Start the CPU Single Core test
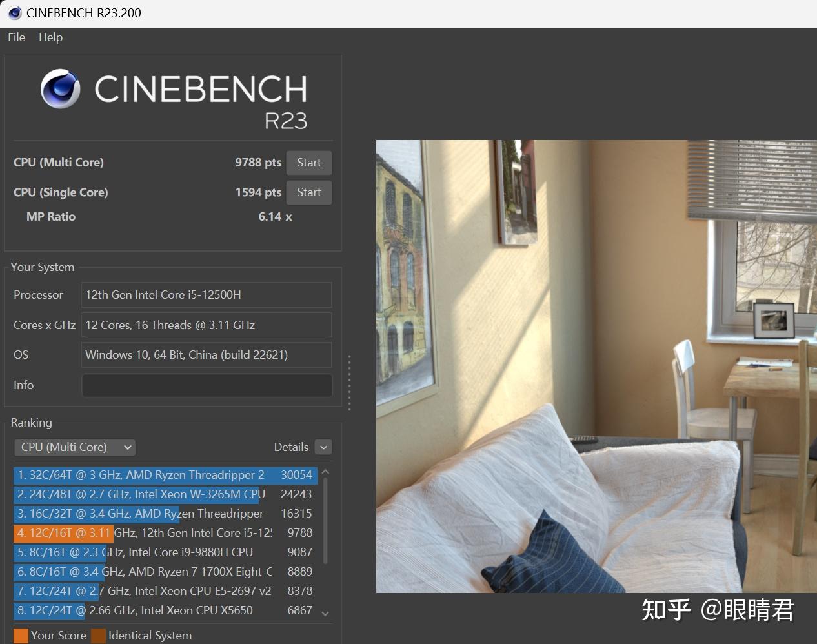The image size is (817, 644). point(309,192)
